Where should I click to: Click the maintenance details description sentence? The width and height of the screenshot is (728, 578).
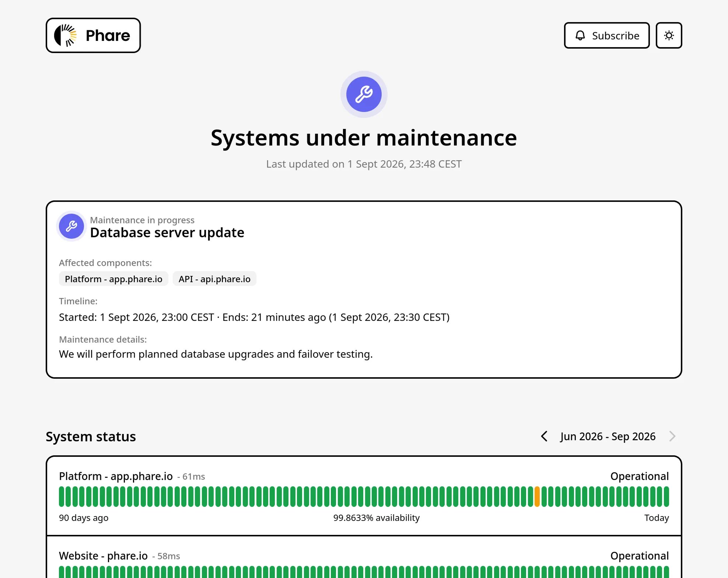click(216, 354)
